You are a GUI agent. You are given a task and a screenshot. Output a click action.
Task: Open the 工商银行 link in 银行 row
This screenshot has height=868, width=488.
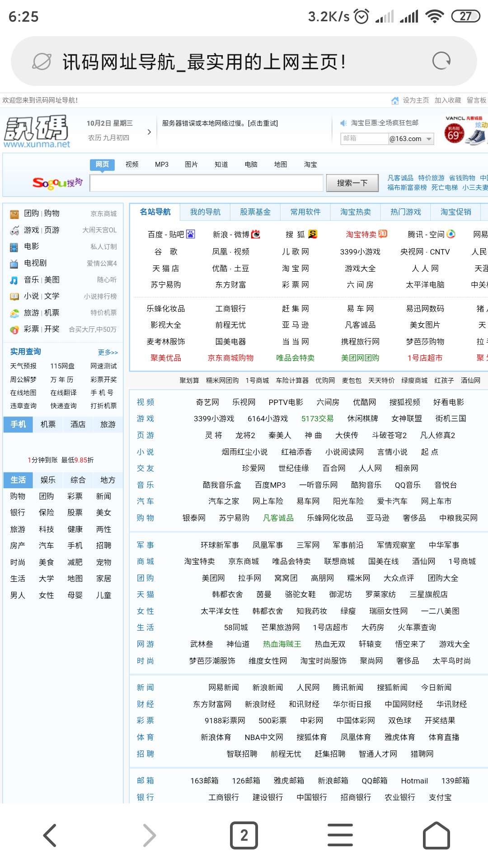coord(224,797)
